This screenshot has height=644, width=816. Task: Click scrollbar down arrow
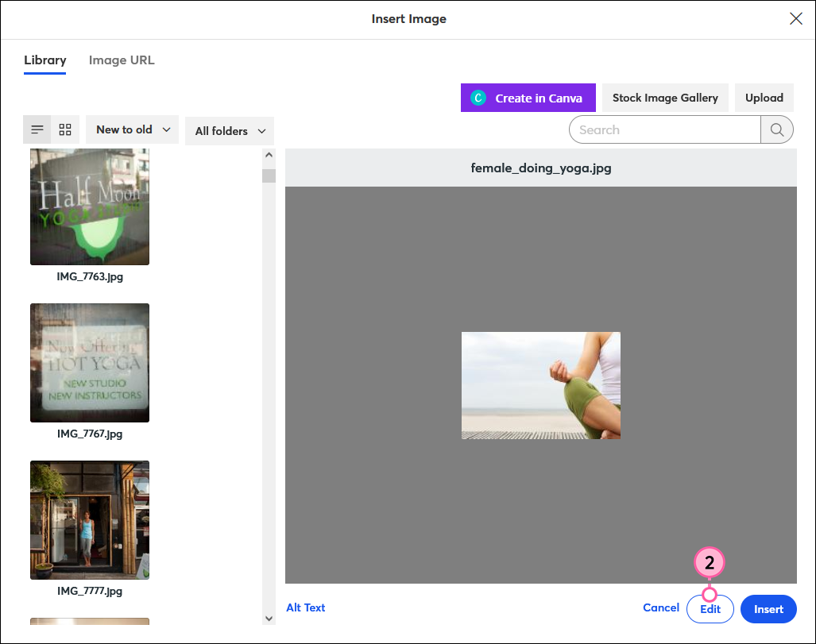coord(269,619)
